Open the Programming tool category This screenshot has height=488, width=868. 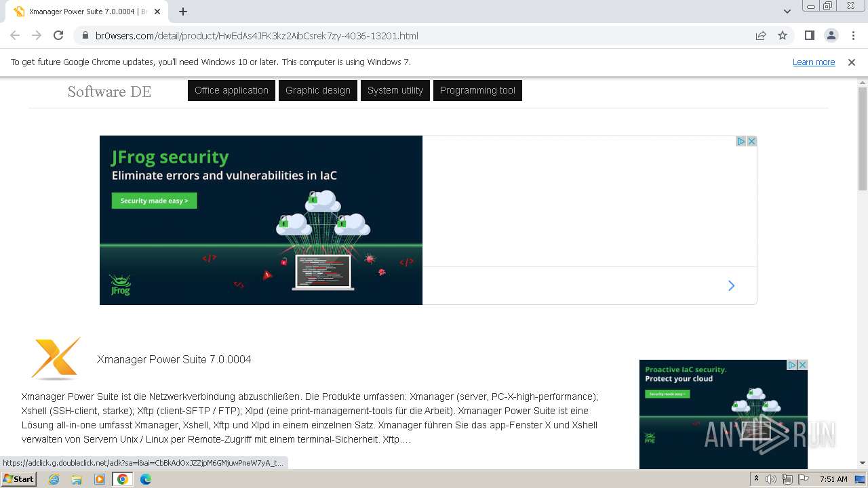477,90
